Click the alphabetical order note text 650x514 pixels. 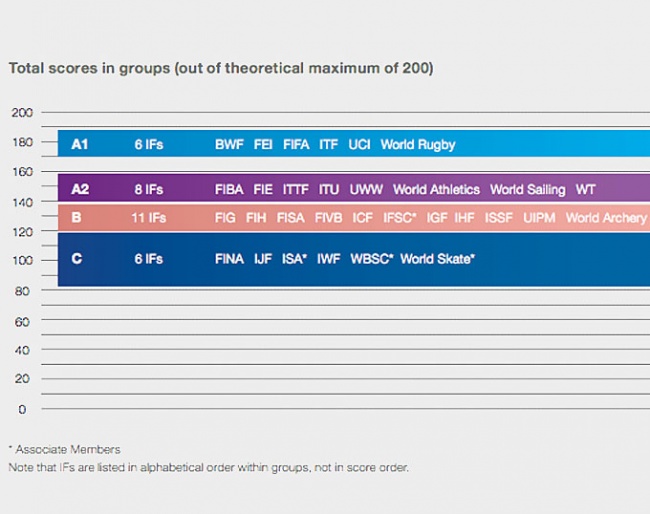coord(208,467)
